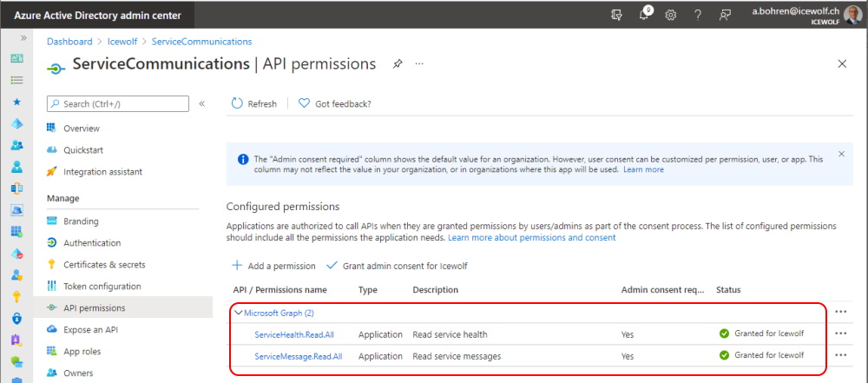Image resolution: width=868 pixels, height=383 pixels.
Task: Expand the left portal sidebar with double chevron
Action: [23, 37]
